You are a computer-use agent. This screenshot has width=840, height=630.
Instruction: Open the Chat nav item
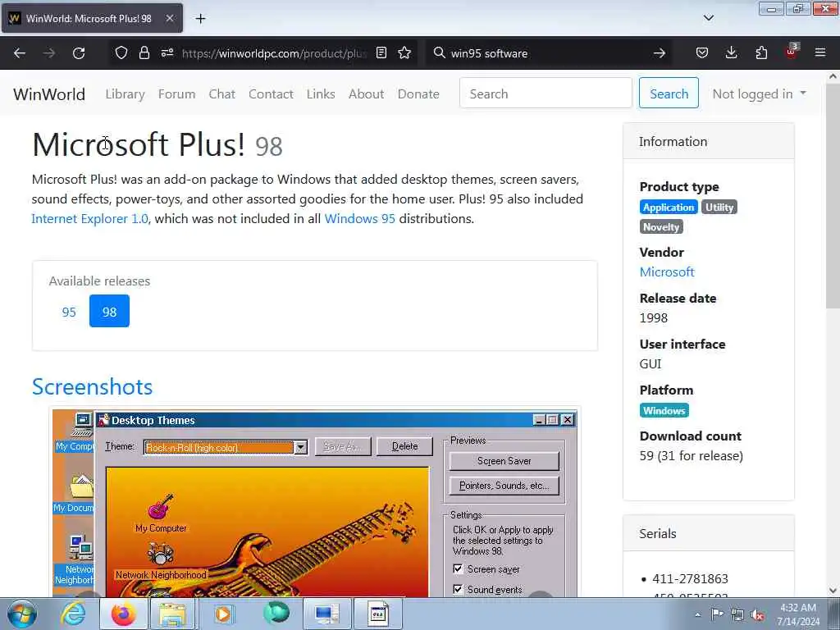(221, 94)
